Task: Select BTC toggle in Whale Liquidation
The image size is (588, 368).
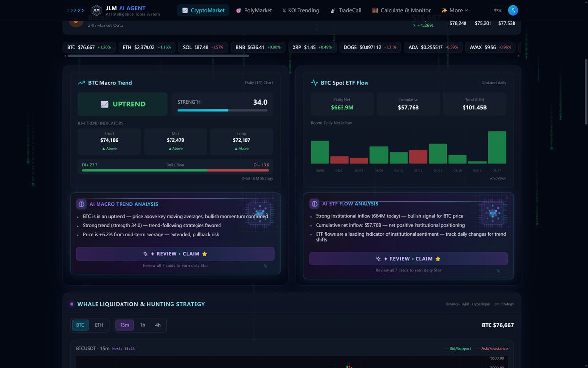Action: [80, 325]
